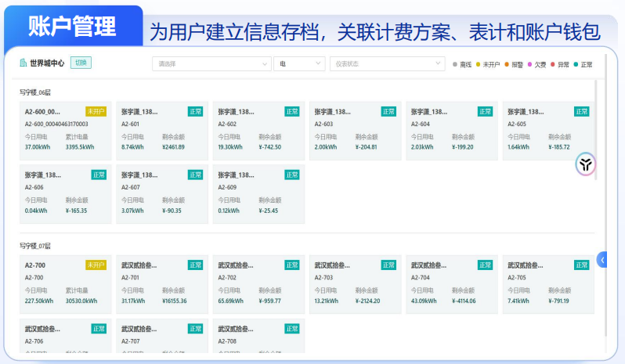This screenshot has height=364, width=625.
Task: Click the ¥16155.36 balance on A2-701
Action: click(x=174, y=301)
